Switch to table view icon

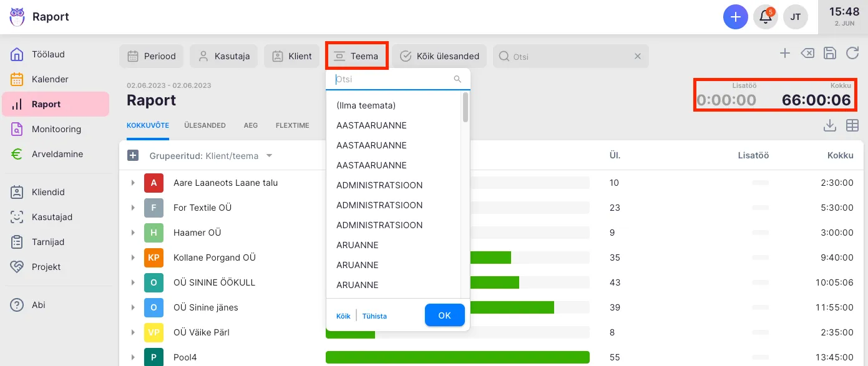tap(852, 126)
